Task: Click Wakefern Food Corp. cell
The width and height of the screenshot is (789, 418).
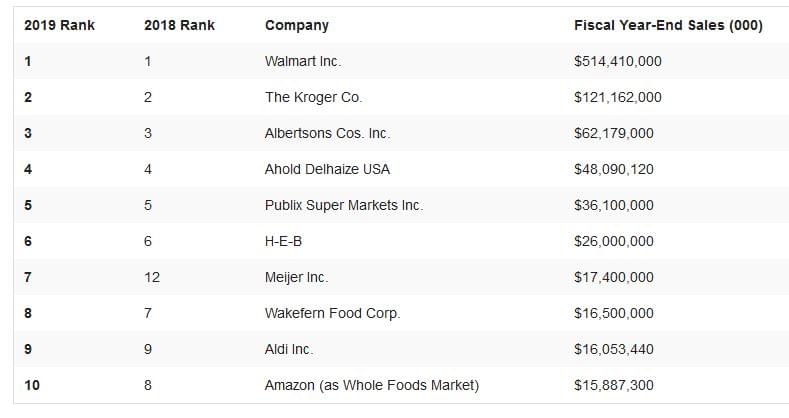Action: coord(333,313)
